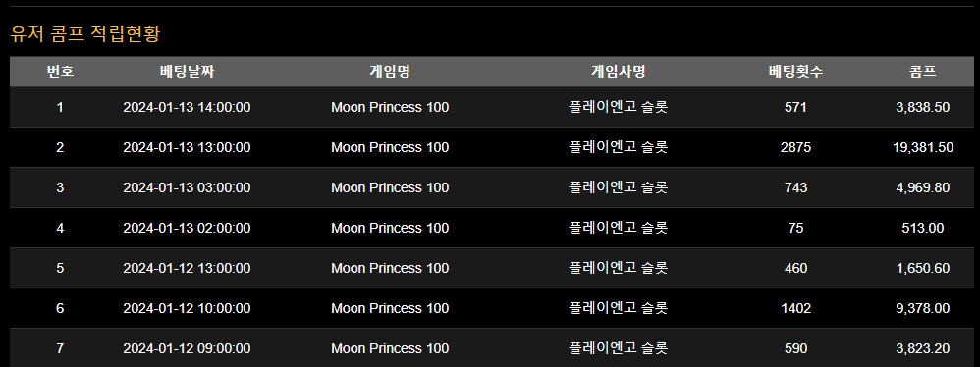Select the row dated 2024-01-12 10:00:00

[x=491, y=308]
